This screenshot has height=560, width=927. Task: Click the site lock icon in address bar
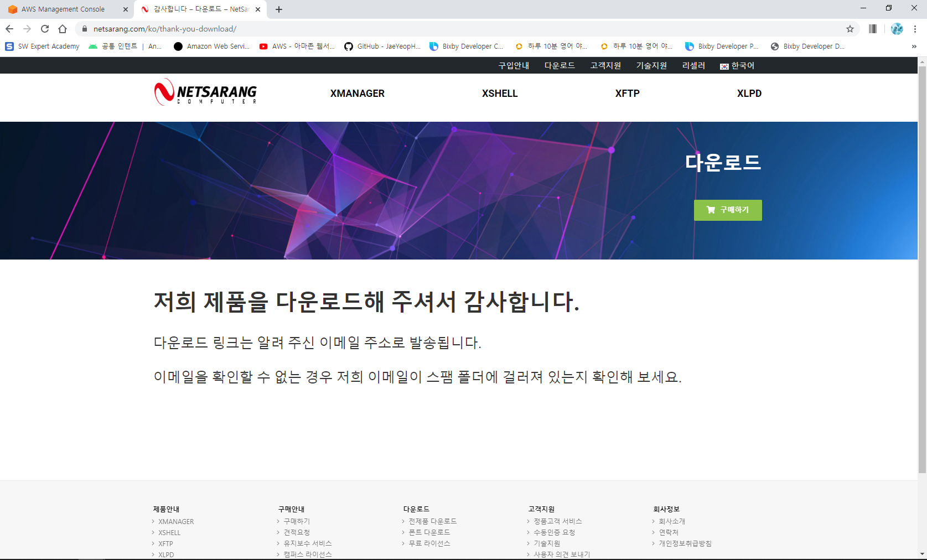point(85,29)
